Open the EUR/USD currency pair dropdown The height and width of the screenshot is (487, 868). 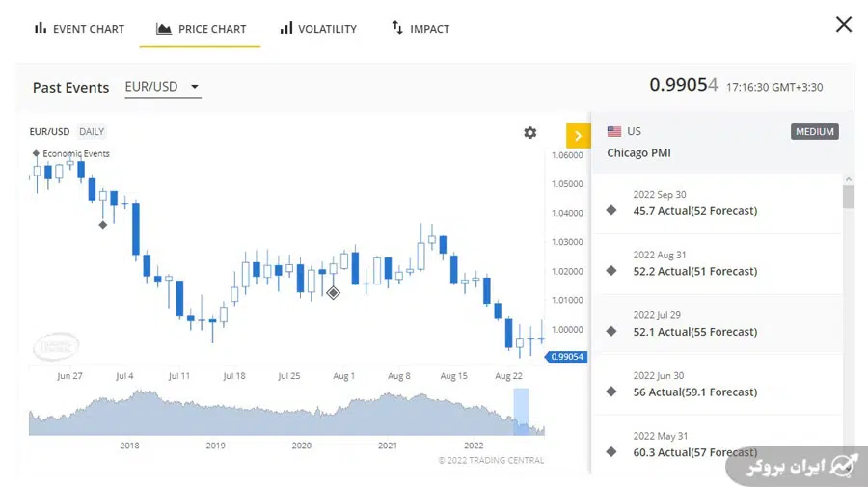click(162, 87)
